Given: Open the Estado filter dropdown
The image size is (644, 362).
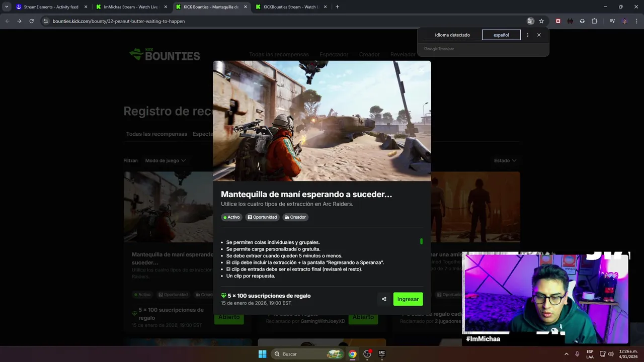Looking at the screenshot, I should tap(505, 160).
